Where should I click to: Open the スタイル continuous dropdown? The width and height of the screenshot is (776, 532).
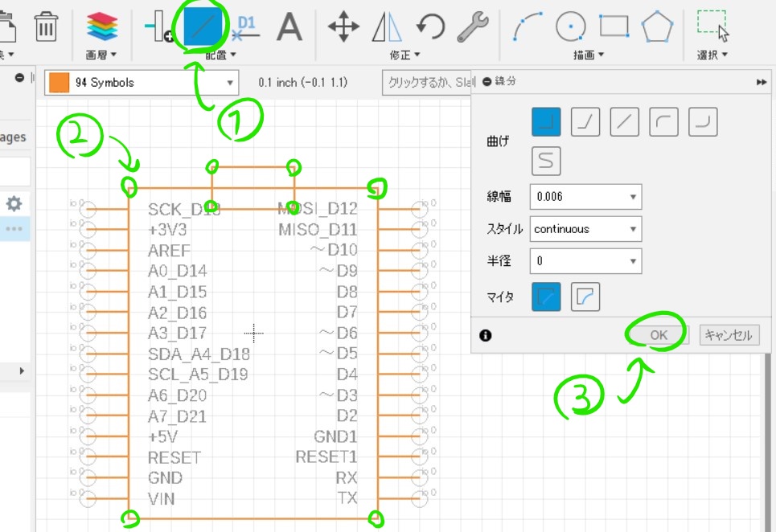coord(585,229)
